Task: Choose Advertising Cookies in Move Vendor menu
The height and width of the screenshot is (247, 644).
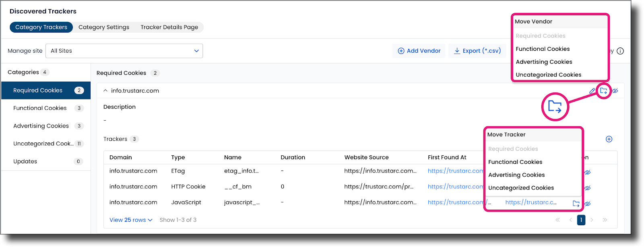Action: coord(544,62)
